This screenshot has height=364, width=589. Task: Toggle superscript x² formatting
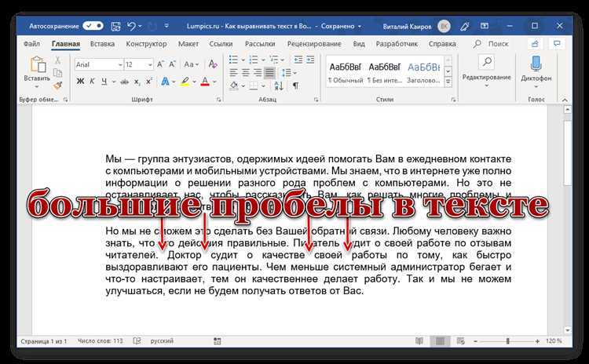[x=149, y=81]
